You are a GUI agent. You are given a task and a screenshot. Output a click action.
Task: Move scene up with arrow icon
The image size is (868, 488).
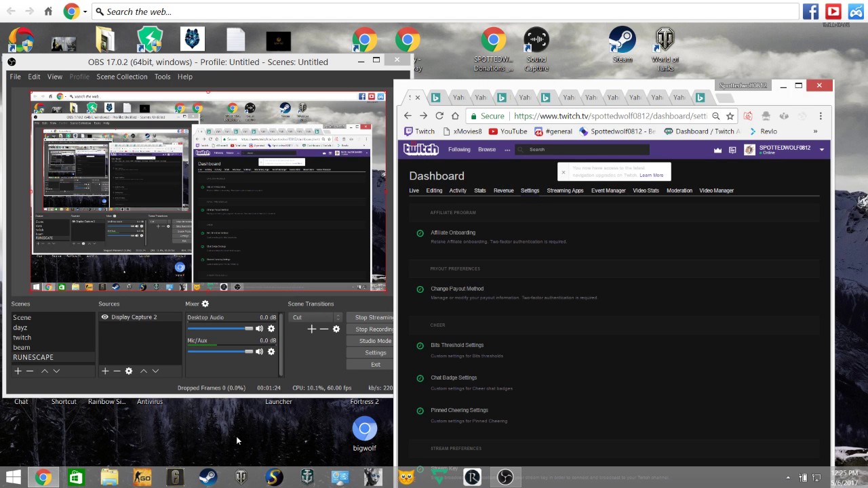point(44,371)
